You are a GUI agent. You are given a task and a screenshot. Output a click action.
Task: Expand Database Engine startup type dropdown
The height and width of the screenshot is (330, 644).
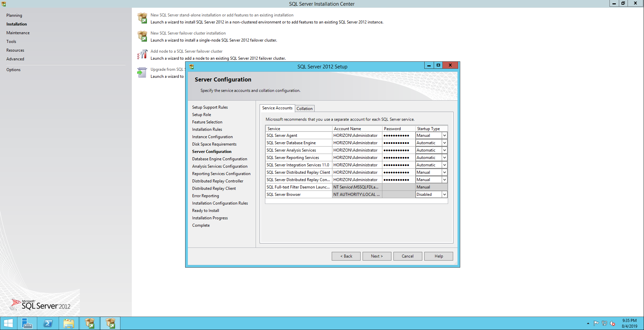[x=444, y=143]
